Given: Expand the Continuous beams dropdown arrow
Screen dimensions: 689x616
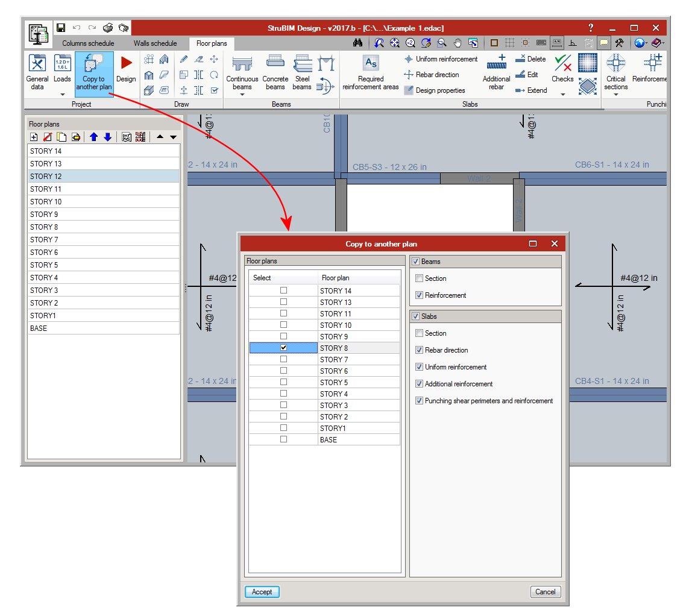Looking at the screenshot, I should click(242, 94).
